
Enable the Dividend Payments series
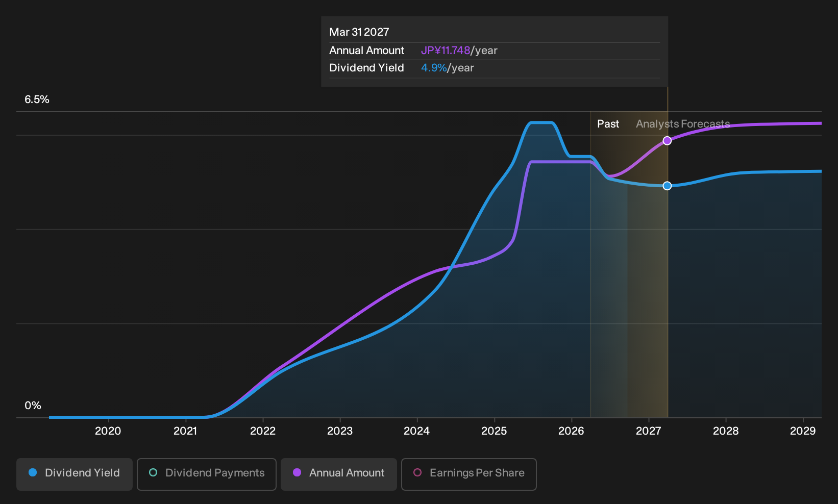coord(207,474)
